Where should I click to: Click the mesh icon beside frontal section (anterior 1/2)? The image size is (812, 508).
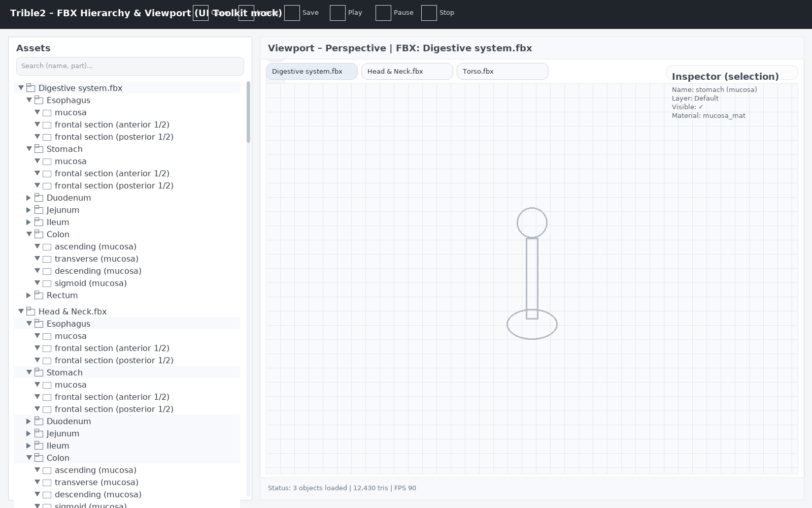click(47, 125)
